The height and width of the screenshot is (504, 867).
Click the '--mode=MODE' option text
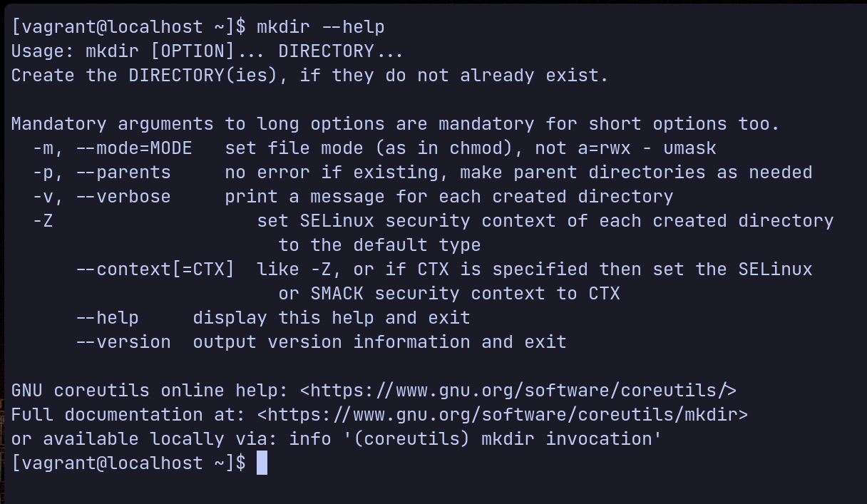click(133, 148)
